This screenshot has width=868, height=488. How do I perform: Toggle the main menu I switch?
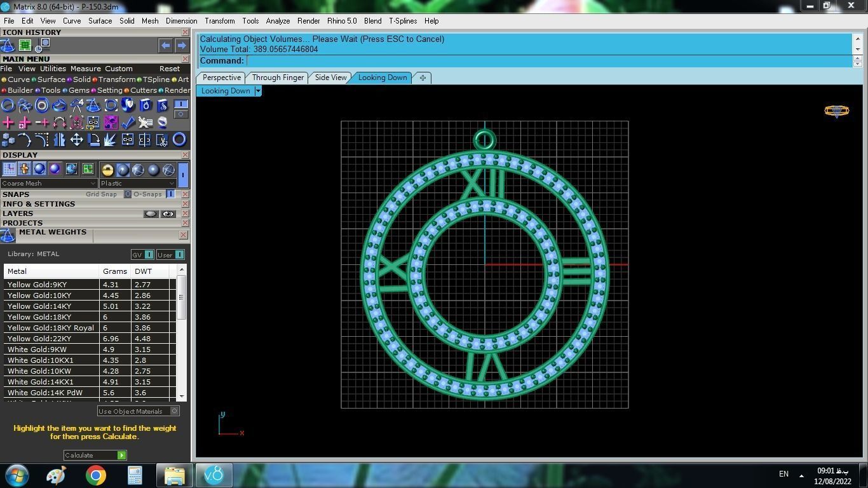181,104
